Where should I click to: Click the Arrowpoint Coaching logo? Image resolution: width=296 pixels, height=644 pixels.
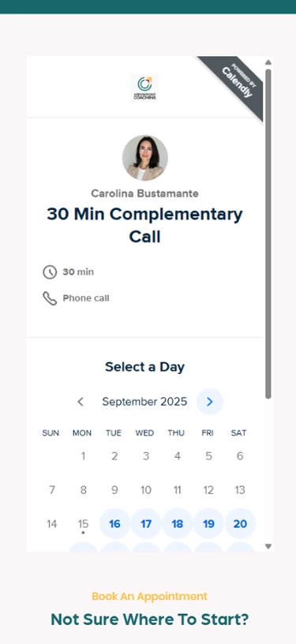144,88
